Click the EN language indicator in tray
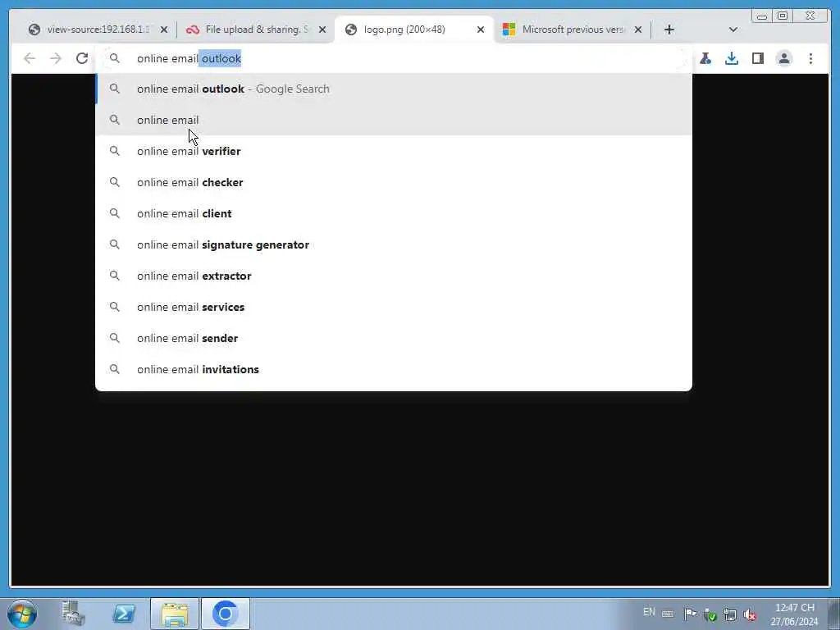Viewport: 840px width, 630px height. pos(650,612)
